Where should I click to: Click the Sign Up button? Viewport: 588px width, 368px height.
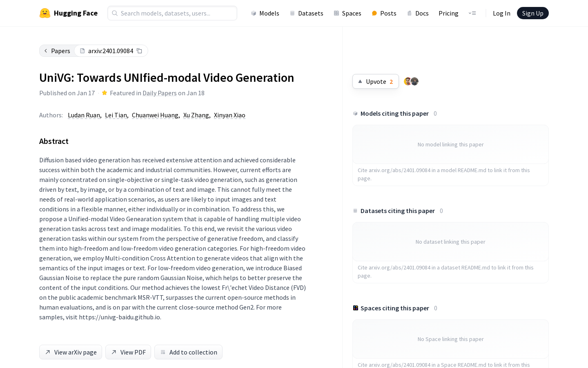[x=532, y=13]
